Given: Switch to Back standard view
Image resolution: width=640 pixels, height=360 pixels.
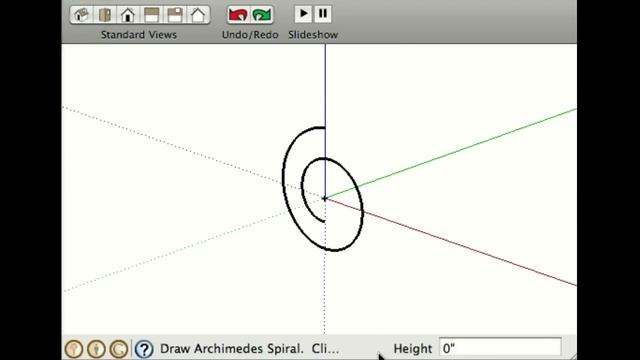Looking at the screenshot, I should (175, 15).
